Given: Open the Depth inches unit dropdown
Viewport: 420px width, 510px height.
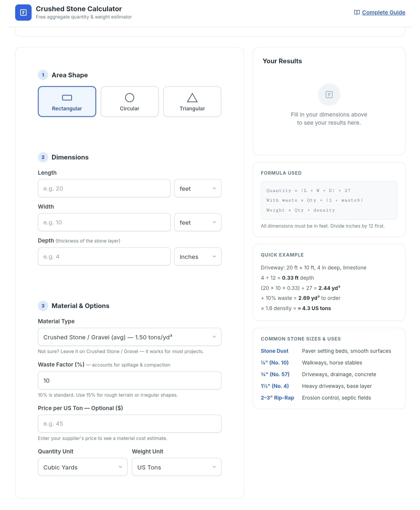Looking at the screenshot, I should (x=198, y=256).
